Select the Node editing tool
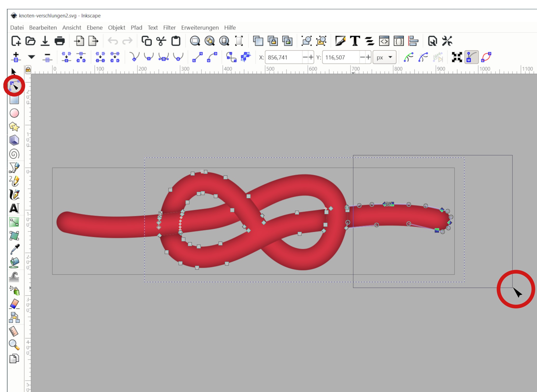The height and width of the screenshot is (392, 537). [14, 86]
